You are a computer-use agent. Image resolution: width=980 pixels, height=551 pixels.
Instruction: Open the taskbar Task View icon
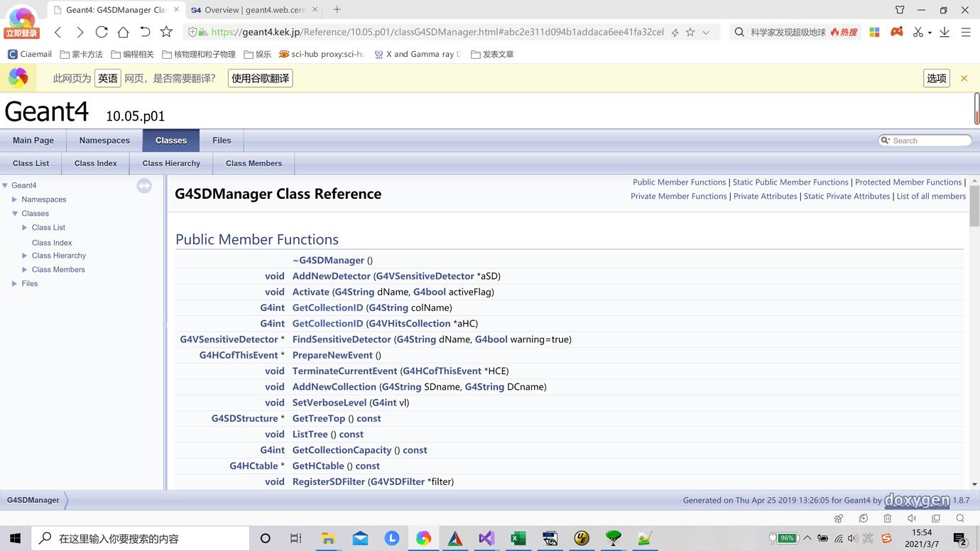[296, 538]
